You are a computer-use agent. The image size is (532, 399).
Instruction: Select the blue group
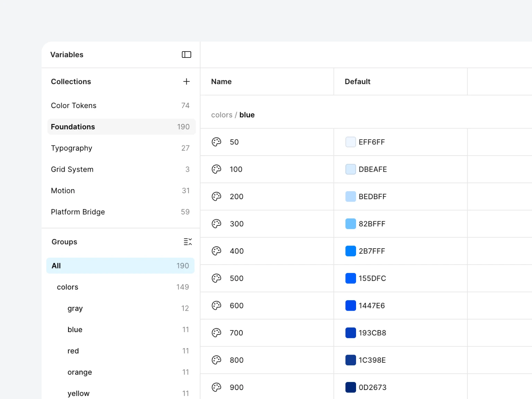click(x=120, y=330)
